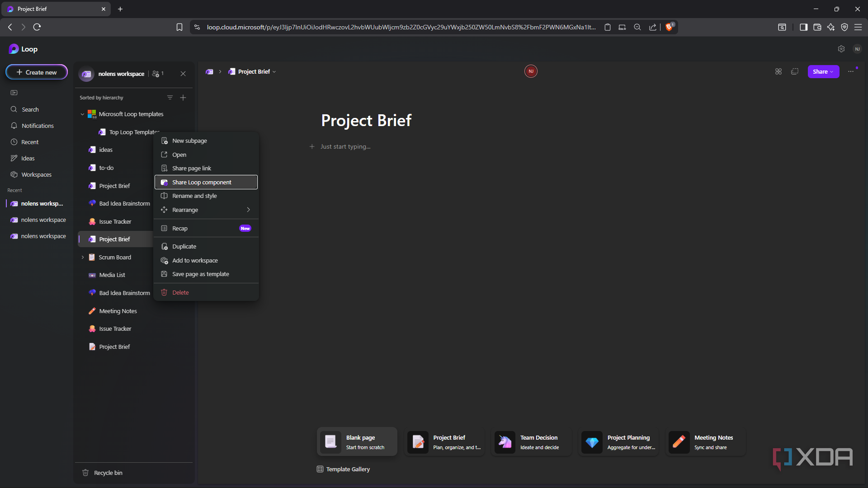Select New subpage from context menu
Viewport: 868px width, 488px height.
pos(206,141)
